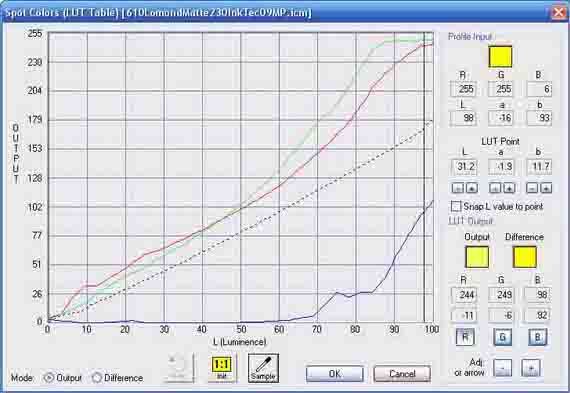Click the Adj plus button
Viewport: 570px width, 393px height.
[x=530, y=368]
